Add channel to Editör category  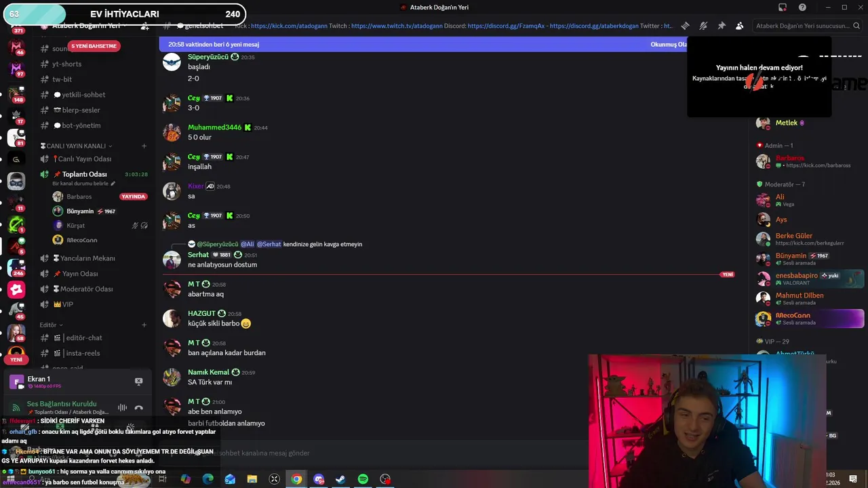click(x=144, y=325)
